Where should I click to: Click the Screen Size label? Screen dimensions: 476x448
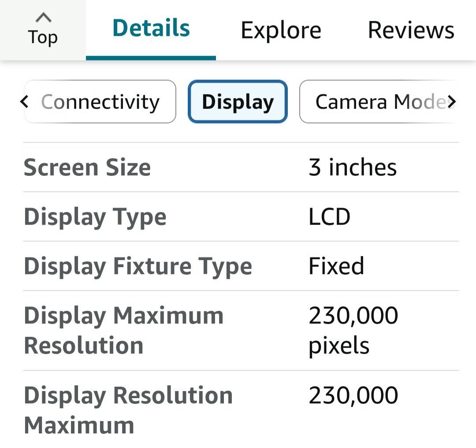click(87, 168)
